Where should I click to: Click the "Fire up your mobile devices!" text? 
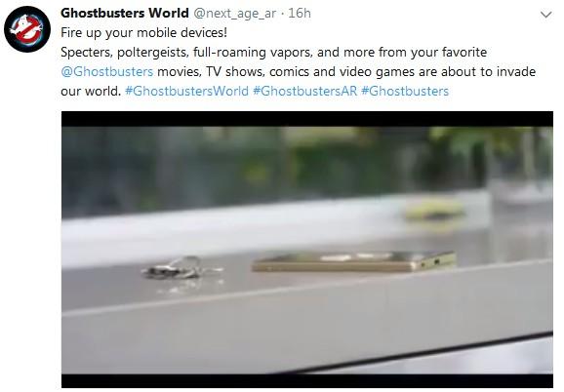pos(143,33)
